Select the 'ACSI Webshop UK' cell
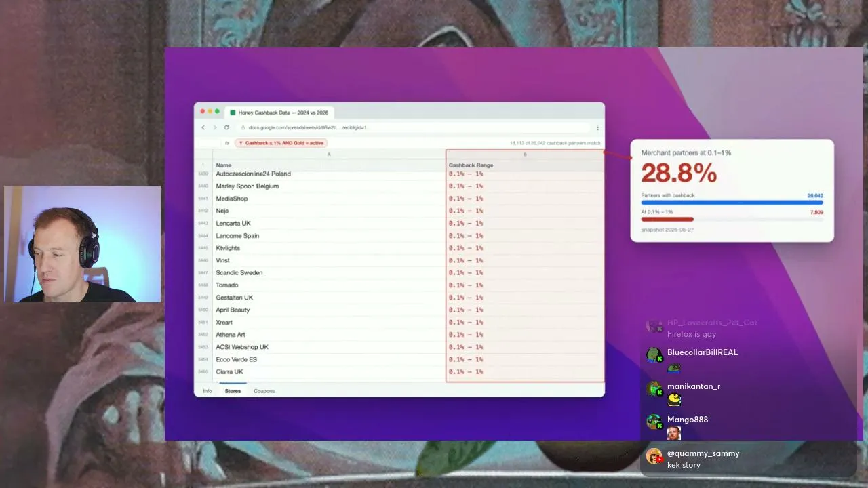Image resolution: width=868 pixels, height=488 pixels. 329,347
